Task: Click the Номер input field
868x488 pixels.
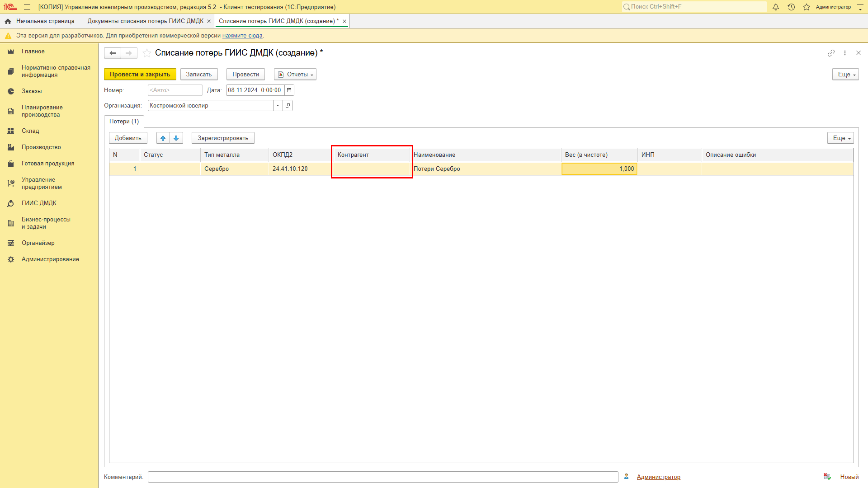Action: tap(175, 90)
